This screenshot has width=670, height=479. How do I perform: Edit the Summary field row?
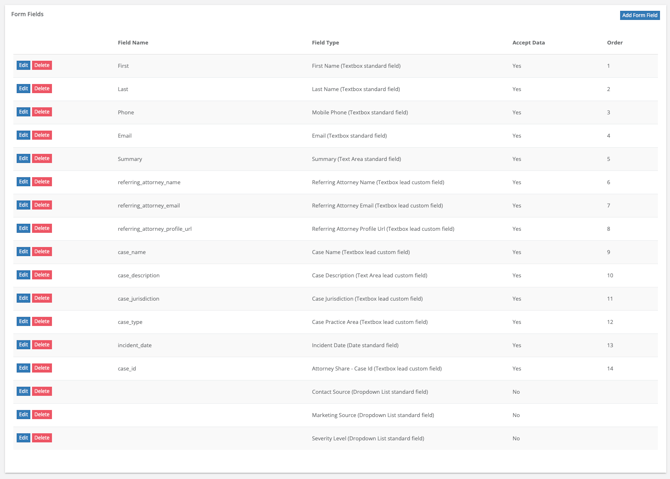(x=23, y=158)
